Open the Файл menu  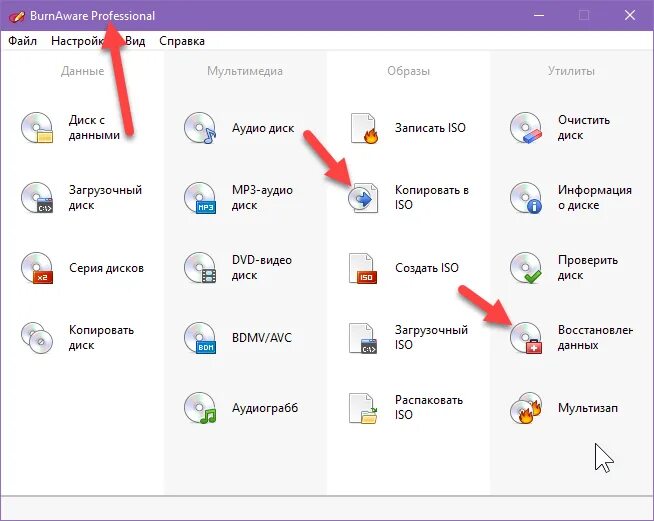[23, 41]
